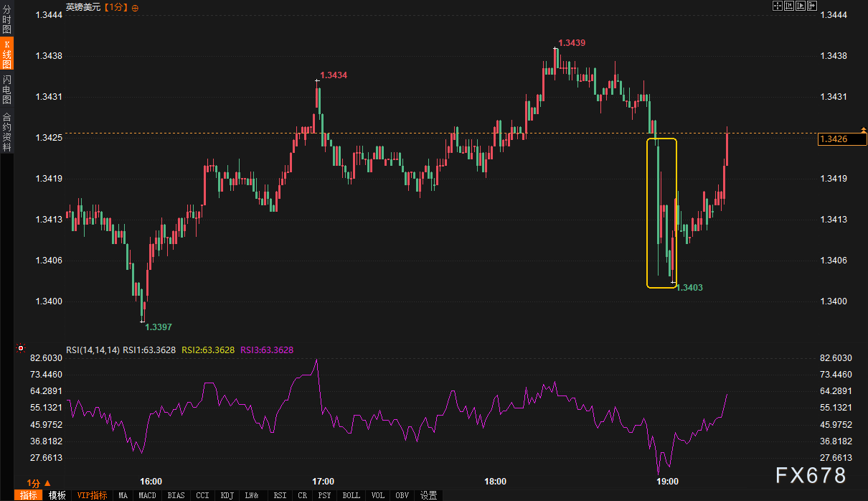Screen dimensions: 868x501
Task: Click the exit-panel arrow icon at top right
Action: (x=813, y=6)
